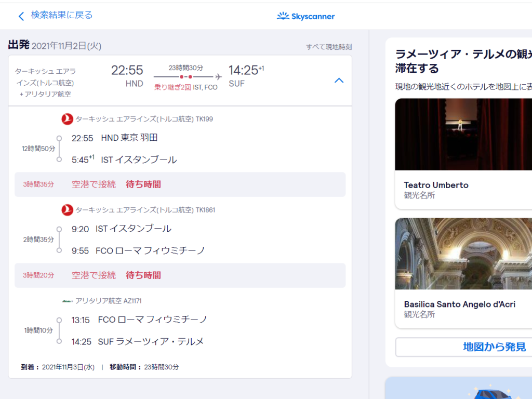Open the Skyscanner logo home link
Screen dimensions: 532x399
pyautogui.click(x=305, y=16)
